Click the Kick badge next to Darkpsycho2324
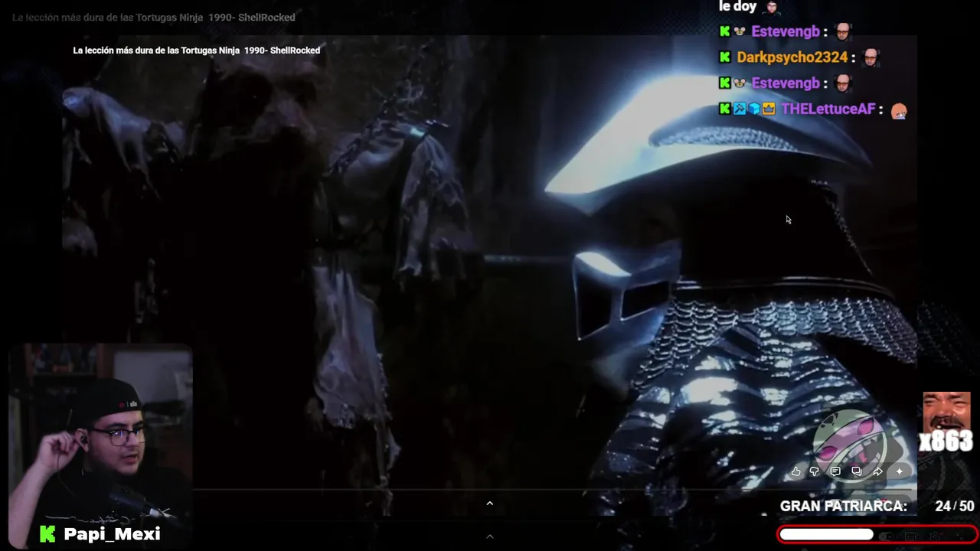 725,57
